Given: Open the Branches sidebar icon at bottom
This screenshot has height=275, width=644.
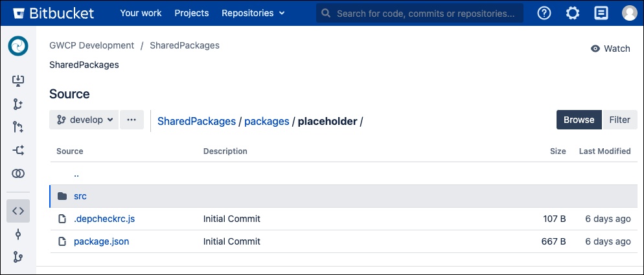Looking at the screenshot, I should coord(18,257).
